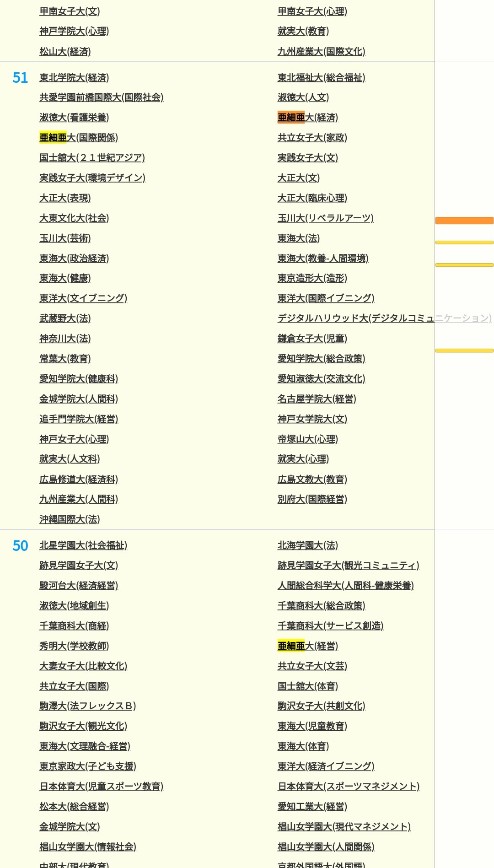
Task: Click the 亜細亜大(国際関係) link
Action: click(x=78, y=138)
